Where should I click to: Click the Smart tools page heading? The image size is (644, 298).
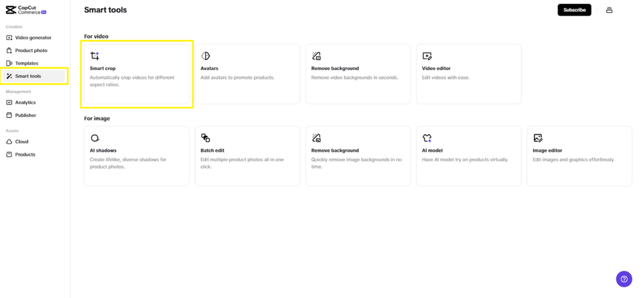click(x=105, y=10)
